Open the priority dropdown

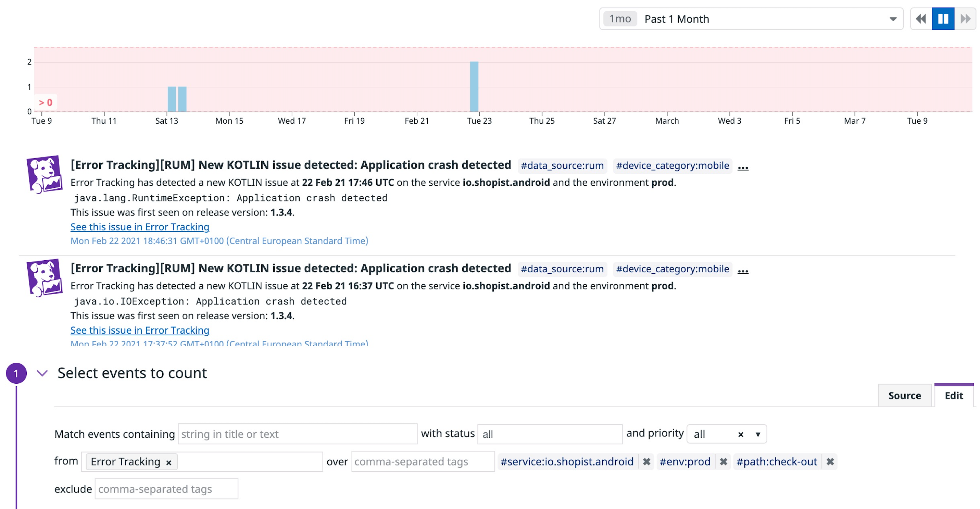pos(758,434)
